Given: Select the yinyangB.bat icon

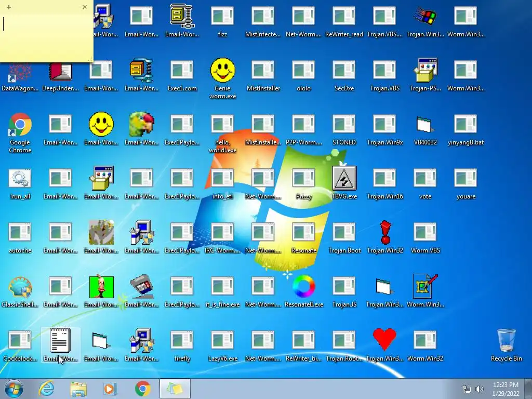Looking at the screenshot, I should click(465, 124).
